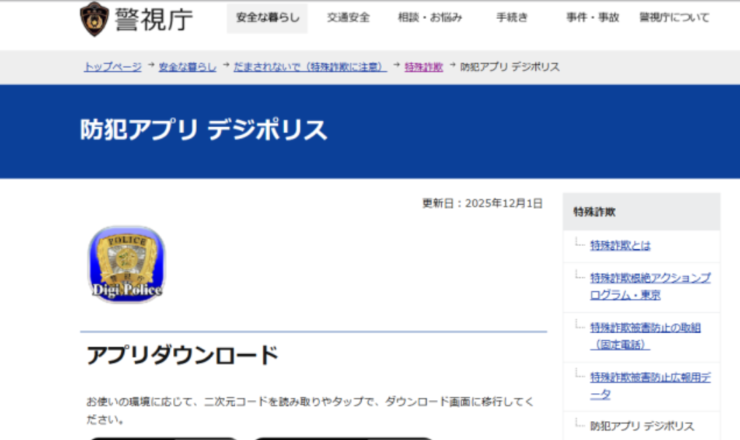Click the Digi Police app icon
Image resolution: width=740 pixels, height=440 pixels.
[126, 264]
